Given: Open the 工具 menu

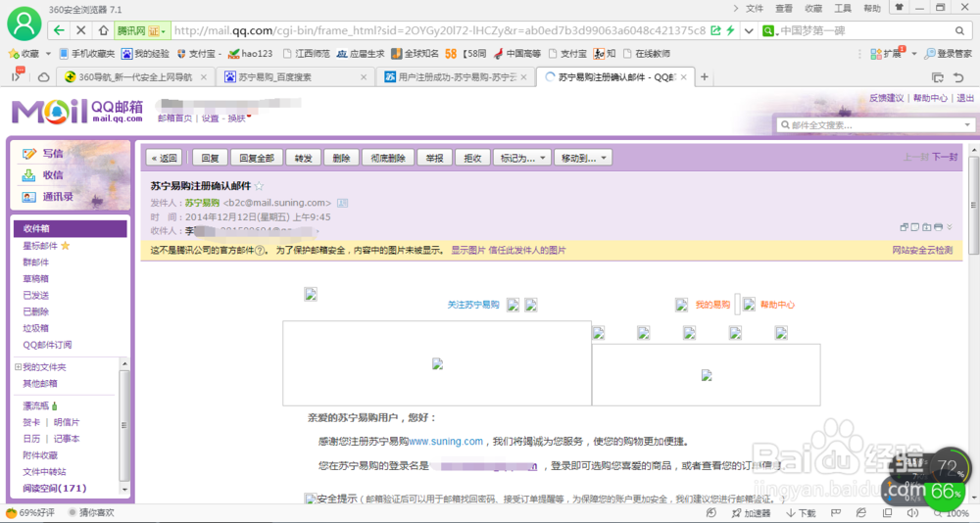Looking at the screenshot, I should click(x=843, y=8).
